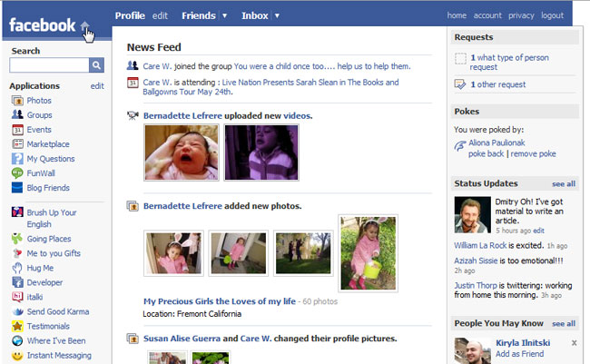Screen dimensions: 590x364
Task: Click the calendar icon beside Care W. attending
Action: click(x=133, y=83)
